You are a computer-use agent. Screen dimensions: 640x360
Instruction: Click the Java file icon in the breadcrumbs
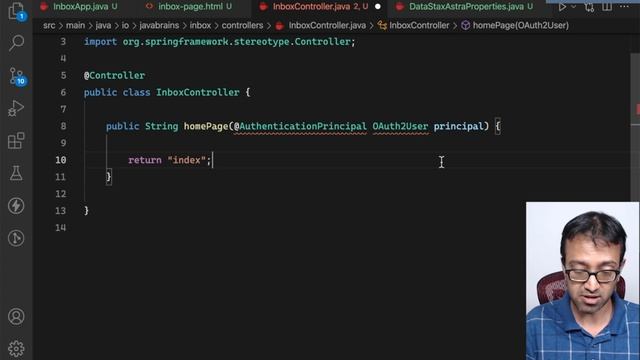click(280, 26)
